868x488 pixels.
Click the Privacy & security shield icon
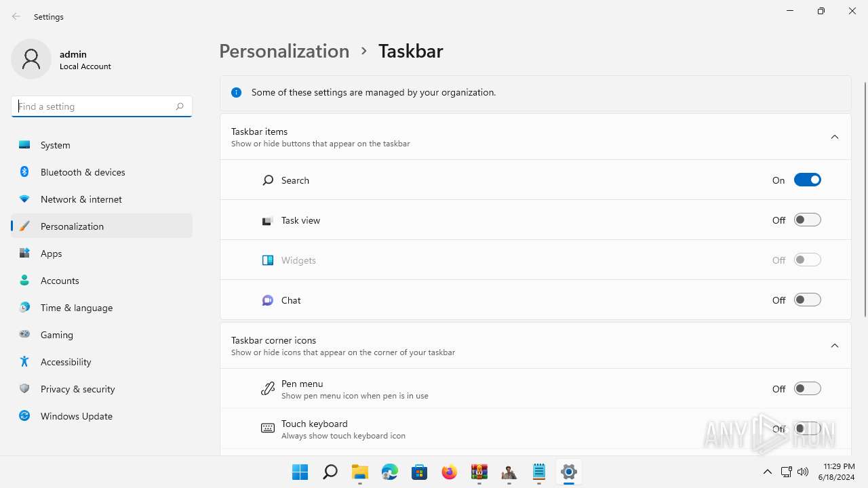24,389
